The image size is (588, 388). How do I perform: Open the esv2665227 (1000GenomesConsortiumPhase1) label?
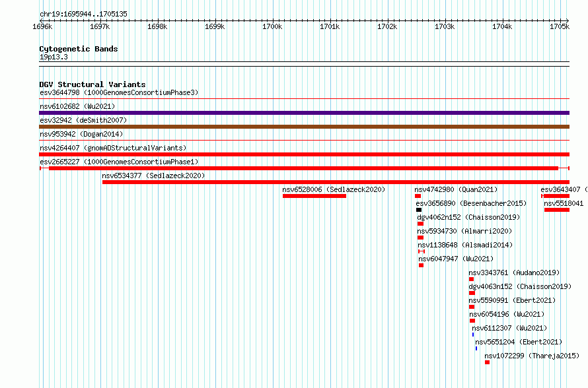coord(119,162)
